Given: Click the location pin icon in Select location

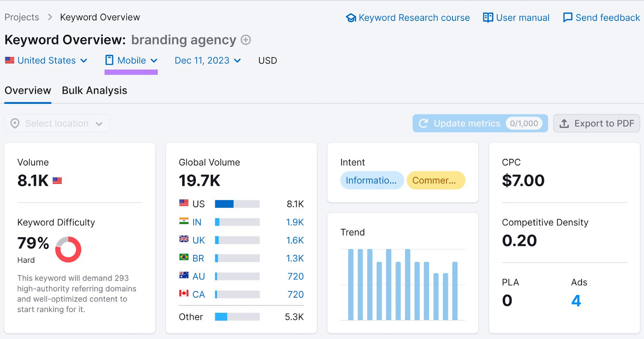Looking at the screenshot, I should pos(15,123).
